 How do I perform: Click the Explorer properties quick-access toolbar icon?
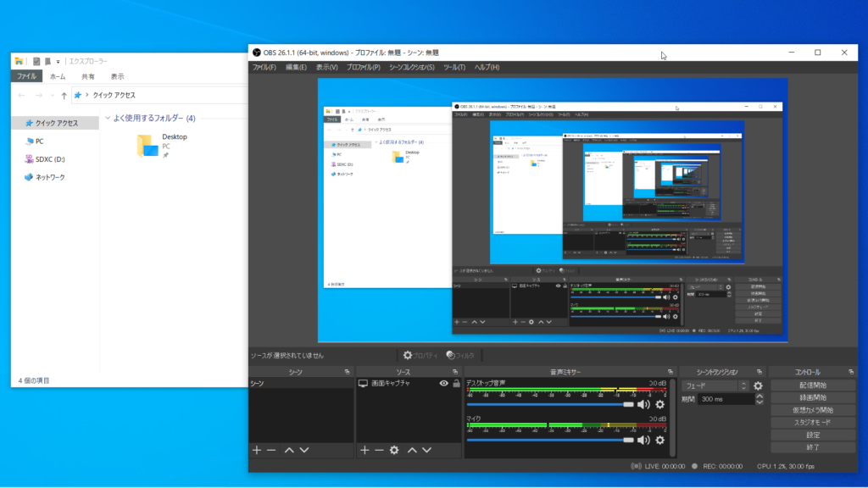[36, 61]
